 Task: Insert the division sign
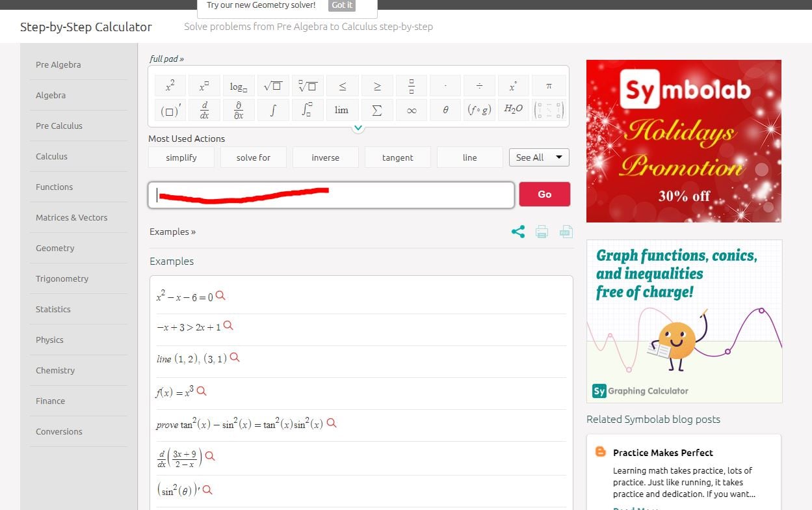(x=479, y=86)
